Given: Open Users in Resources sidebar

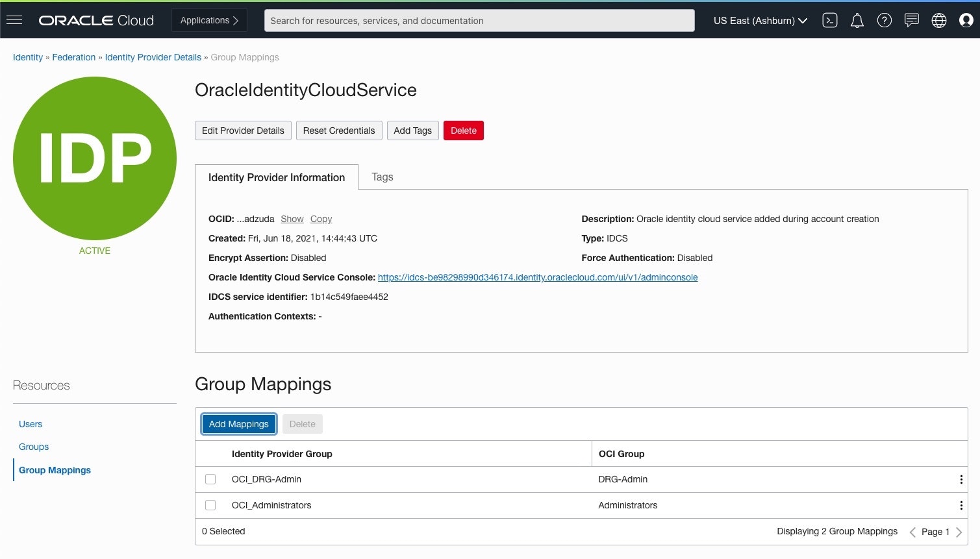Looking at the screenshot, I should (x=31, y=424).
